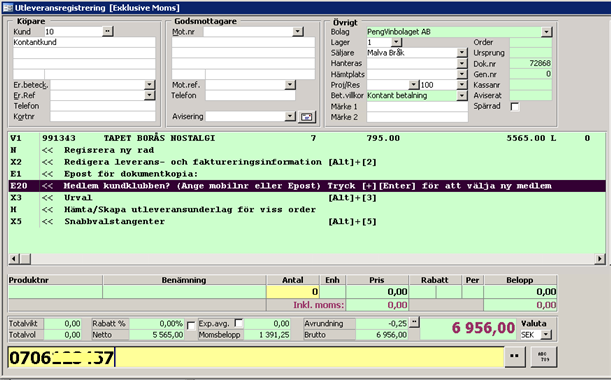Toggle checkbox beside Rabatt % value
This screenshot has width=611, height=380.
(191, 325)
